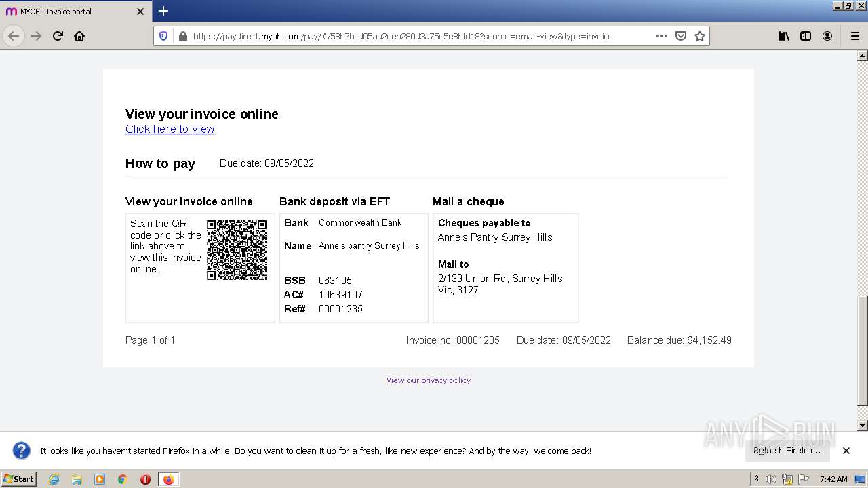Click footer Invoice no: 00001235
868x488 pixels.
453,340
